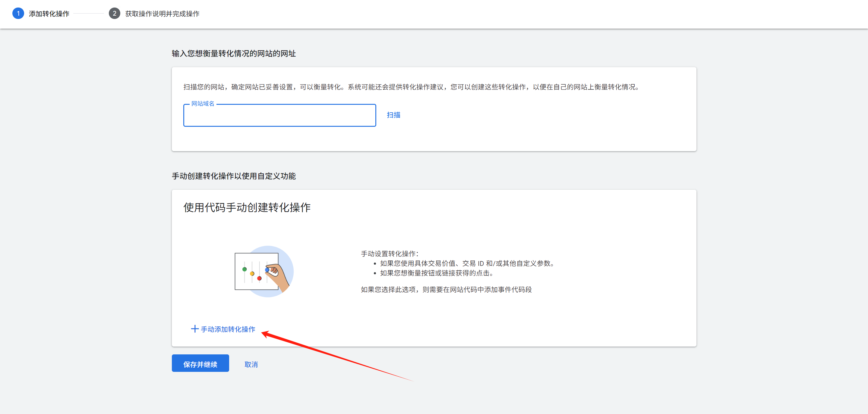868x414 pixels.
Task: Click the plus icon for manual conversion
Action: click(194, 329)
